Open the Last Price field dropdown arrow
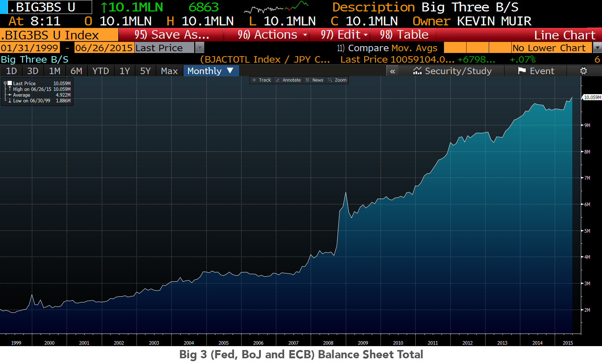 click(200, 48)
